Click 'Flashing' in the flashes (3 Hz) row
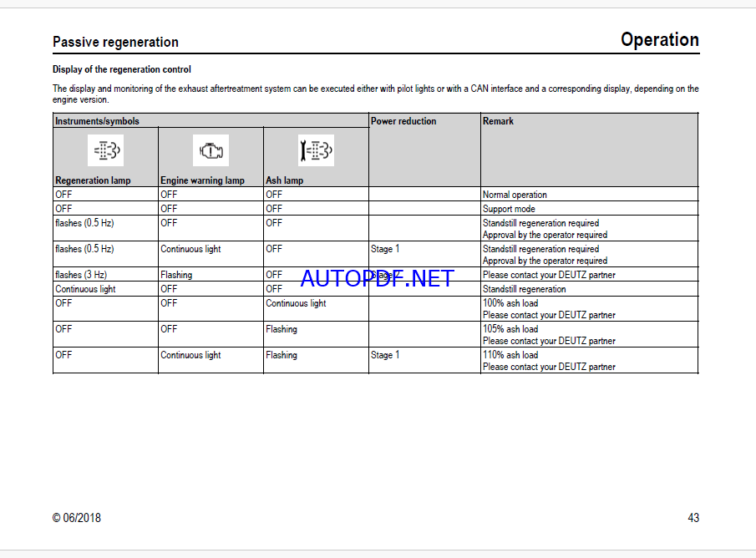This screenshot has width=756, height=558. pyautogui.click(x=176, y=275)
